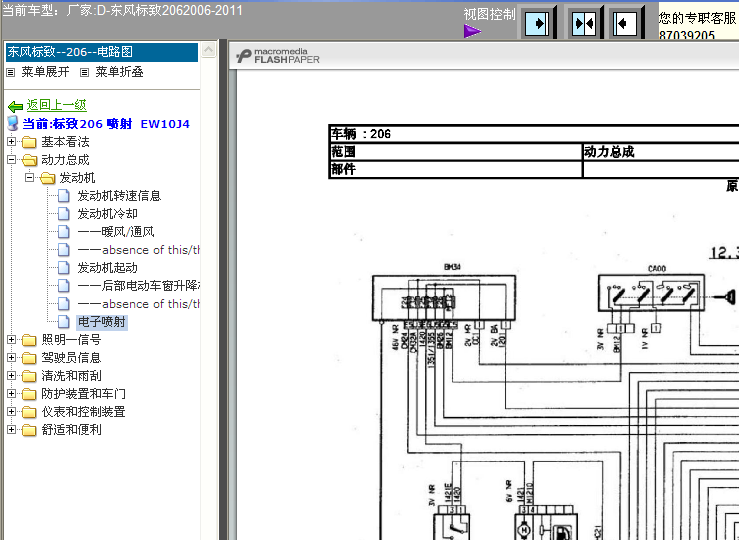The width and height of the screenshot is (739, 540).
Task: Click CA00 component label in diagram
Action: (657, 269)
